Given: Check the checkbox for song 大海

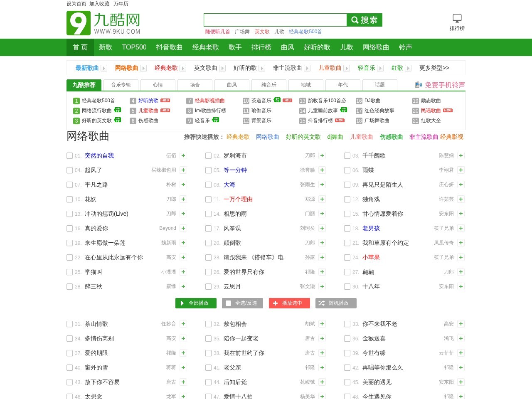Looking at the screenshot, I should pyautogui.click(x=208, y=185).
